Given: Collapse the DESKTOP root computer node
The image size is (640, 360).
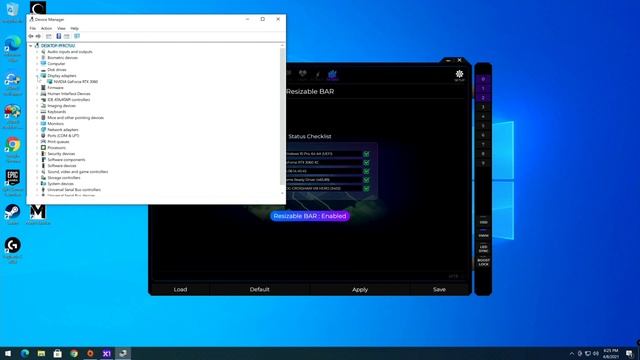Looking at the screenshot, I should pyautogui.click(x=31, y=46).
